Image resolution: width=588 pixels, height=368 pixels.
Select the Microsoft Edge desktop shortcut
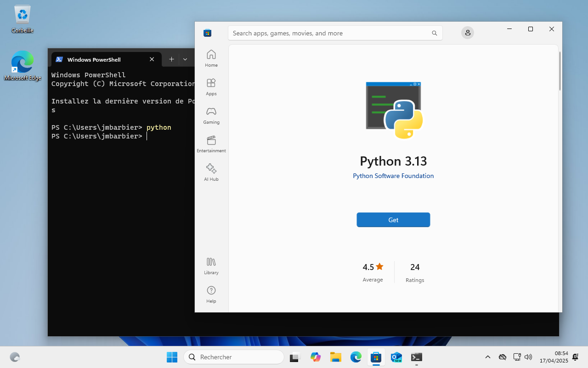pyautogui.click(x=23, y=66)
